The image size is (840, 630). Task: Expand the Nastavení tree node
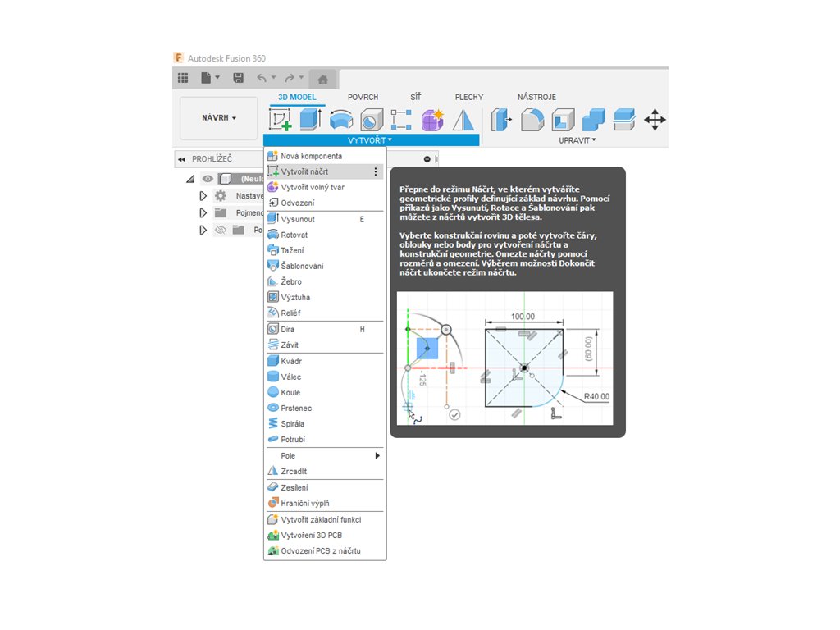tap(203, 196)
